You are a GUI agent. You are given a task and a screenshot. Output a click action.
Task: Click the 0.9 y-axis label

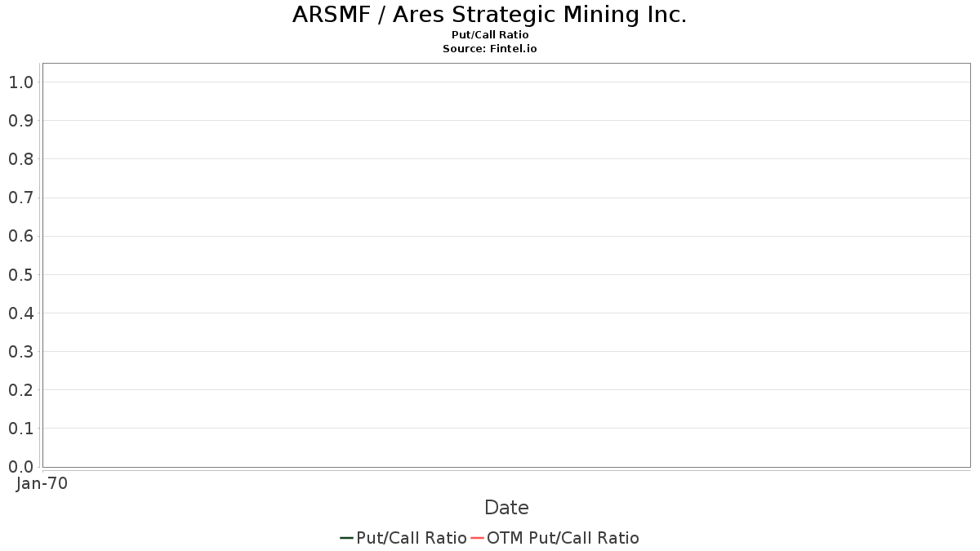(x=21, y=121)
